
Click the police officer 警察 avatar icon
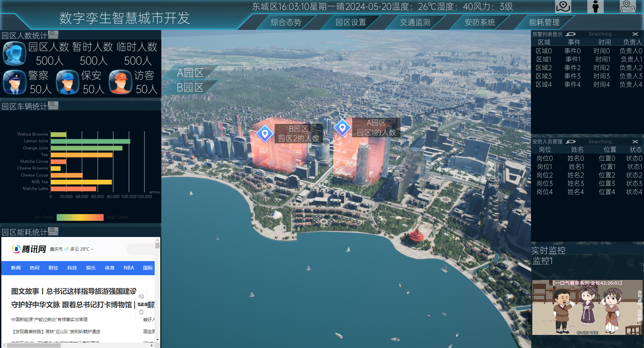(x=14, y=82)
